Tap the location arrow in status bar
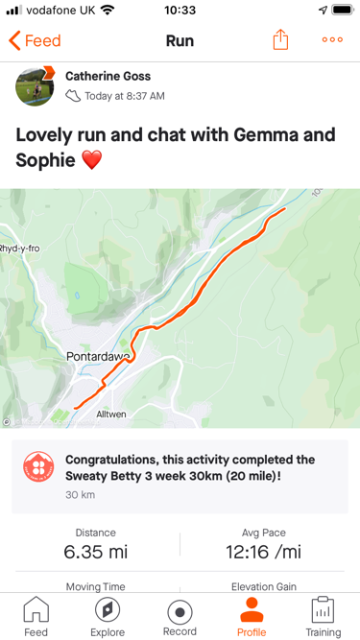360x640 pixels. coord(323,10)
